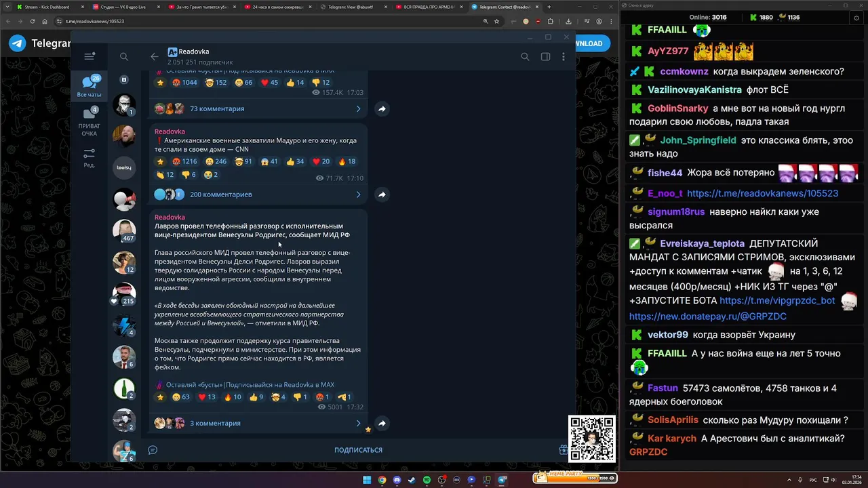
Task: Open the t.me/readovkanews link in chat panel
Action: click(x=762, y=193)
